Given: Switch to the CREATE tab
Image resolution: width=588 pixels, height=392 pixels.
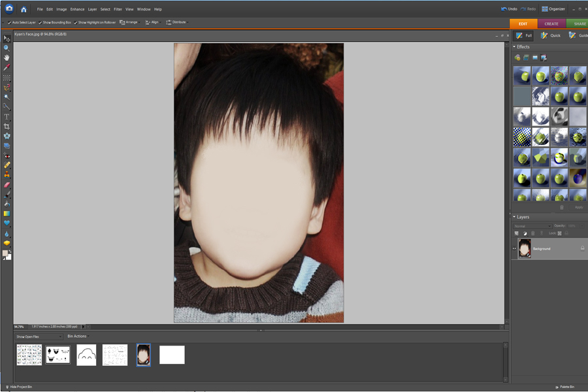Looking at the screenshot, I should click(551, 24).
